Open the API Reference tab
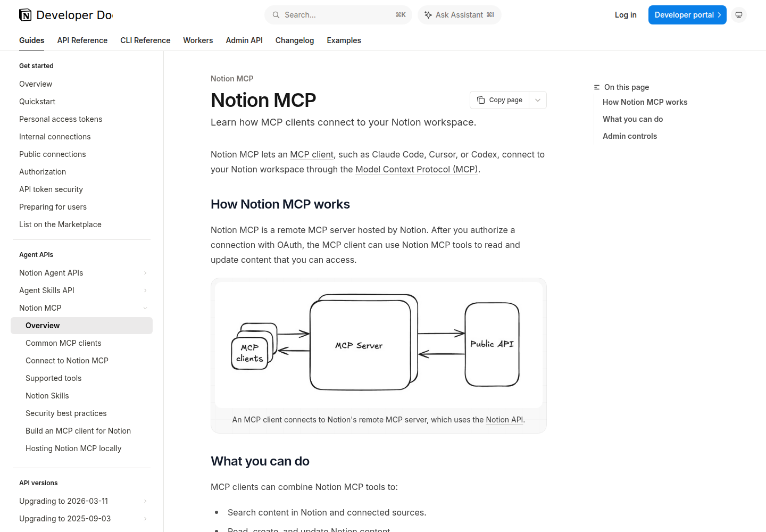 pos(82,40)
